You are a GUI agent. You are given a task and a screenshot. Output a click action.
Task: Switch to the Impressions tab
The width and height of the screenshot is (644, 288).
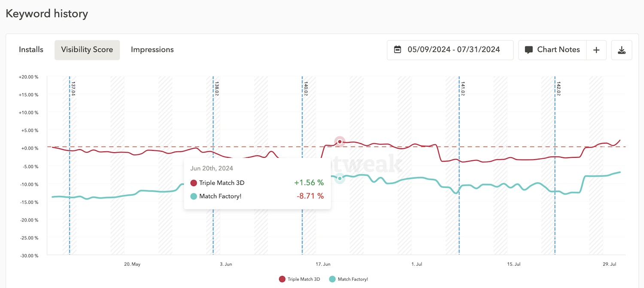152,49
